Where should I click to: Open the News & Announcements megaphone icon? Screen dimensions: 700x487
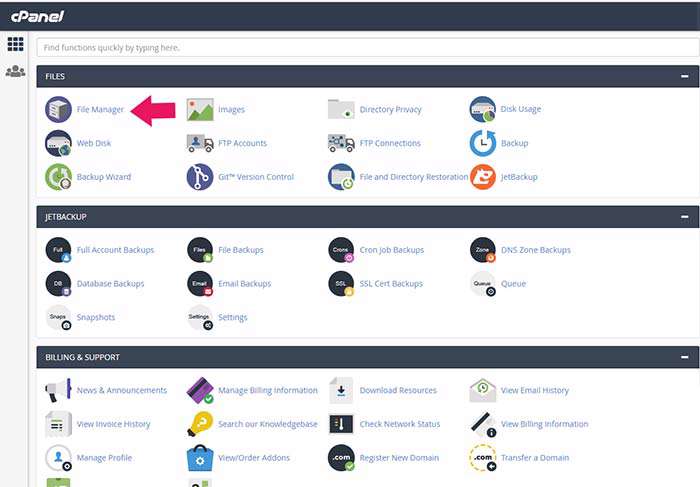pyautogui.click(x=58, y=391)
